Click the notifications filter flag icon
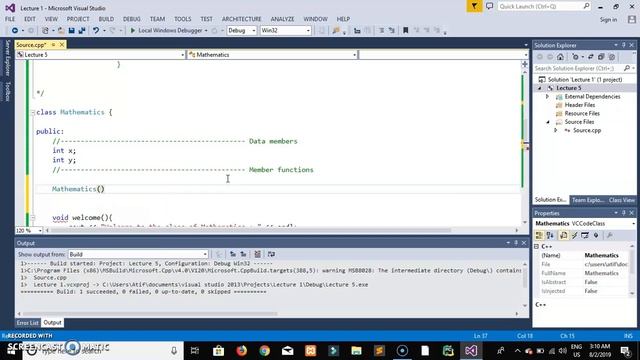The image size is (640, 360). click(474, 6)
